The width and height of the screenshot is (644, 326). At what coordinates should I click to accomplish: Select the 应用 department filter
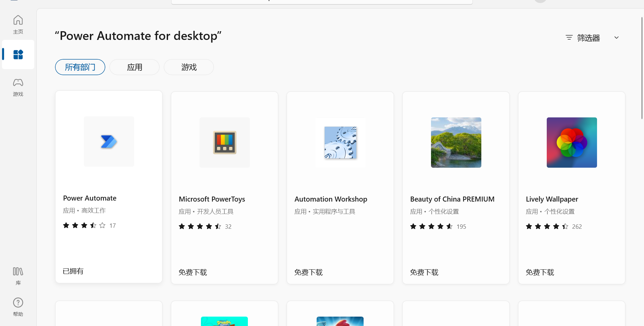click(134, 67)
